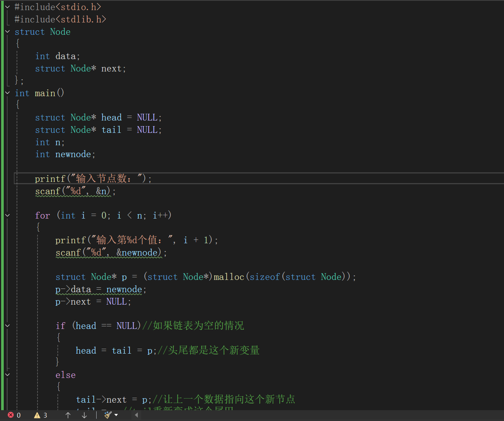Click the 'struct Node* head = NULL;' line
504x421 pixels.
tap(98, 118)
